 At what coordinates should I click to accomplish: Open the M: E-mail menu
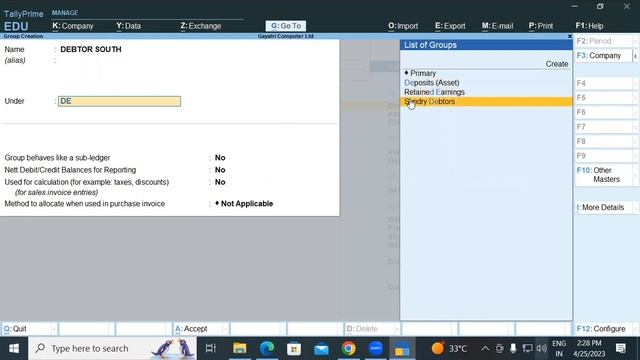497,26
